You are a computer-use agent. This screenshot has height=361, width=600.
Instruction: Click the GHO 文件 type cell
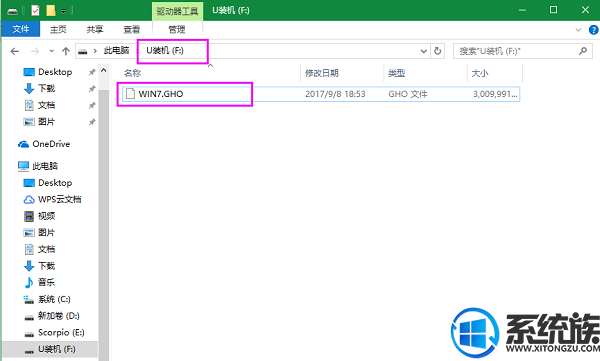click(x=408, y=94)
